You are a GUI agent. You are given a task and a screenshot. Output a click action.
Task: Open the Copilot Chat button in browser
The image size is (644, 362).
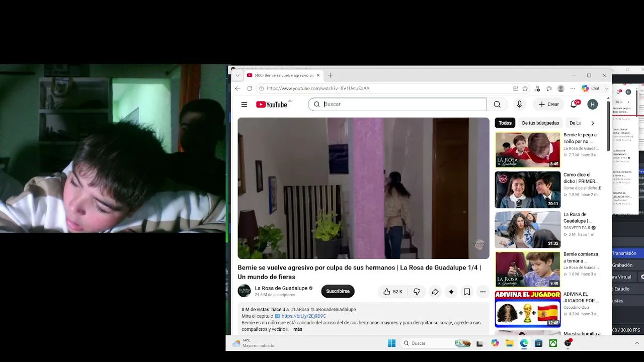(x=591, y=88)
